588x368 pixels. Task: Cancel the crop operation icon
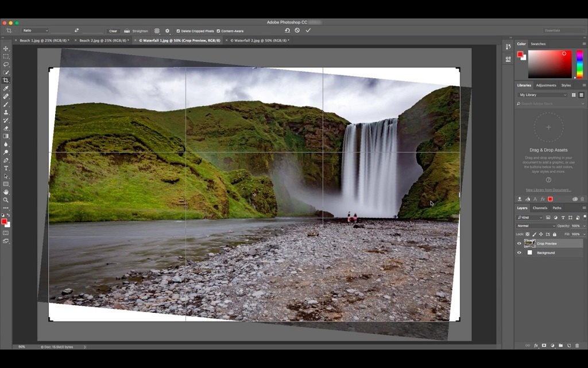(297, 30)
